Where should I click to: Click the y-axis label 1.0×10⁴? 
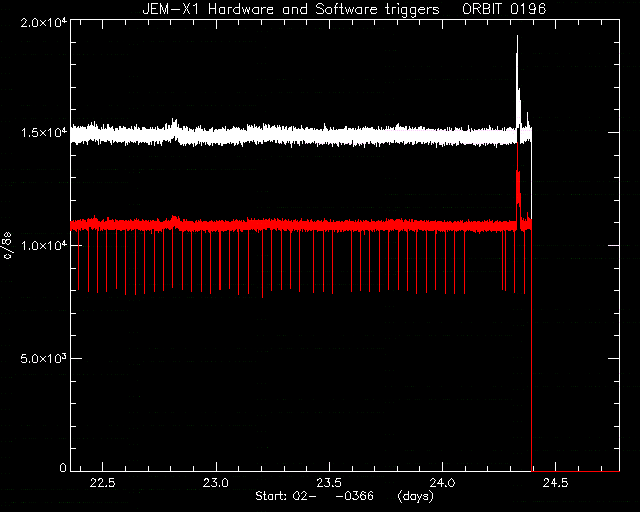click(44, 245)
